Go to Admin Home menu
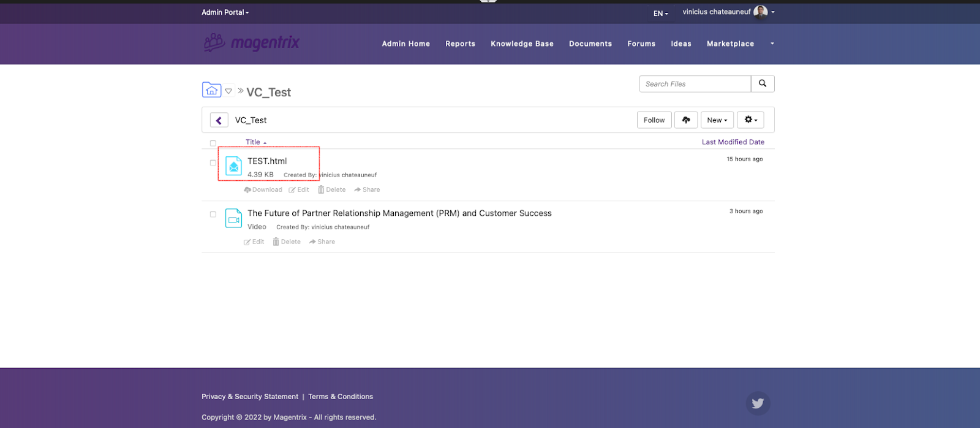 (406, 44)
